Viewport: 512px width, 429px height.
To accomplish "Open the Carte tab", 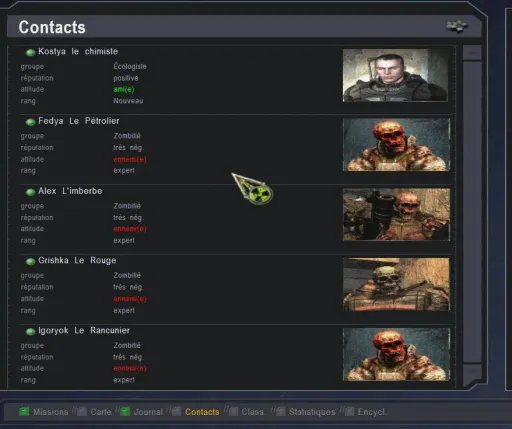I will (x=101, y=412).
